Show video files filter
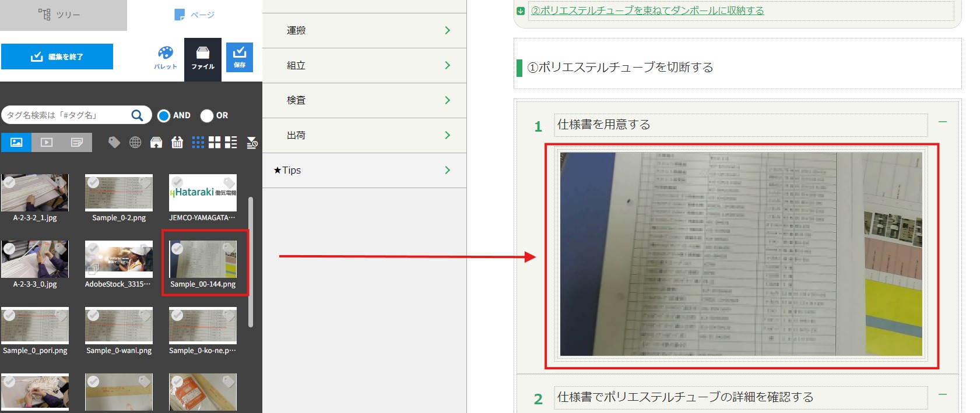 click(x=47, y=142)
